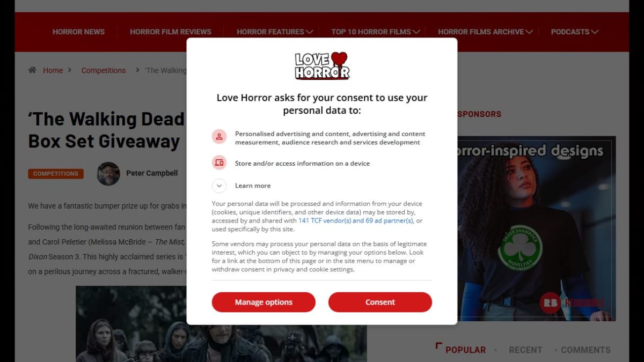Image resolution: width=644 pixels, height=362 pixels.
Task: Switch to the Recent tab
Action: click(525, 350)
